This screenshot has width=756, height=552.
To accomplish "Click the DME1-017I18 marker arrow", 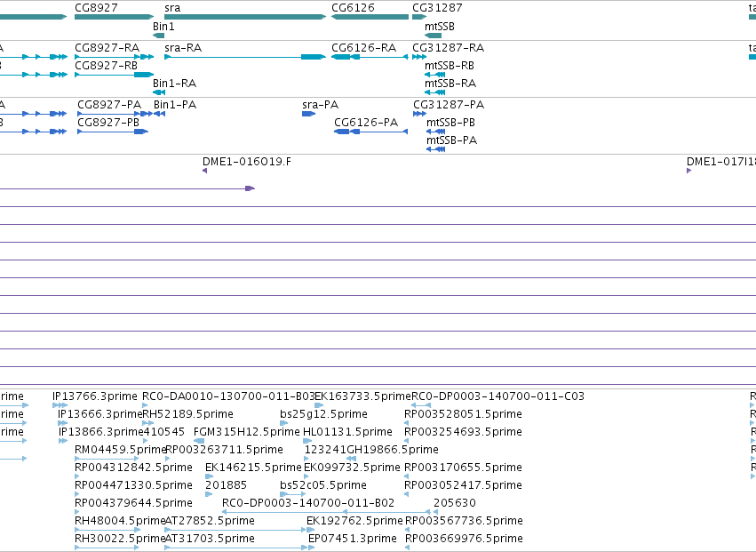I will point(689,171).
